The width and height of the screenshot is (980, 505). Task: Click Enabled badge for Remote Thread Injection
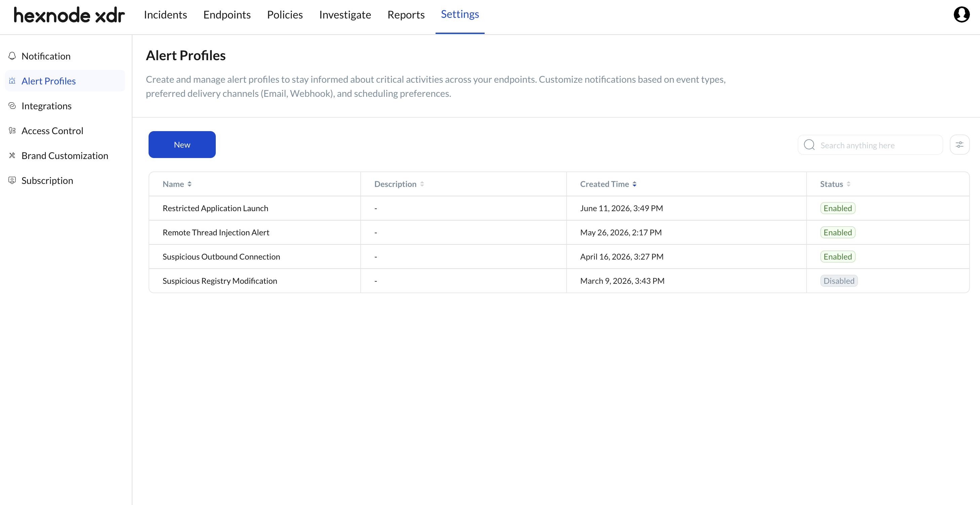point(838,233)
